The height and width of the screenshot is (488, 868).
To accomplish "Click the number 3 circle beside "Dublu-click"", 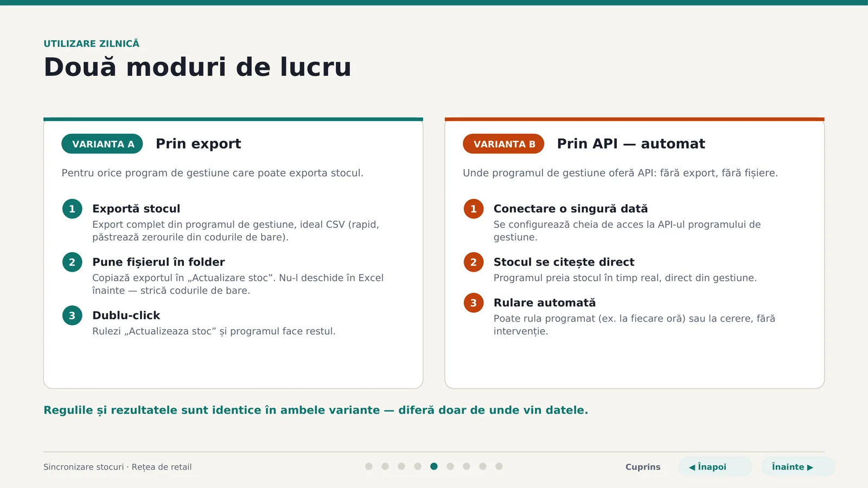I will pos(72,316).
